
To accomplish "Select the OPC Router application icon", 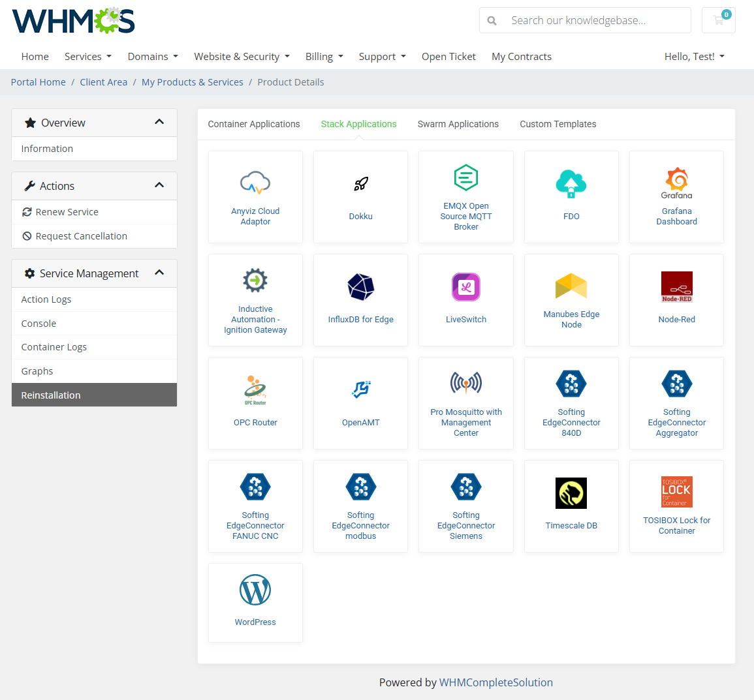I will [255, 389].
